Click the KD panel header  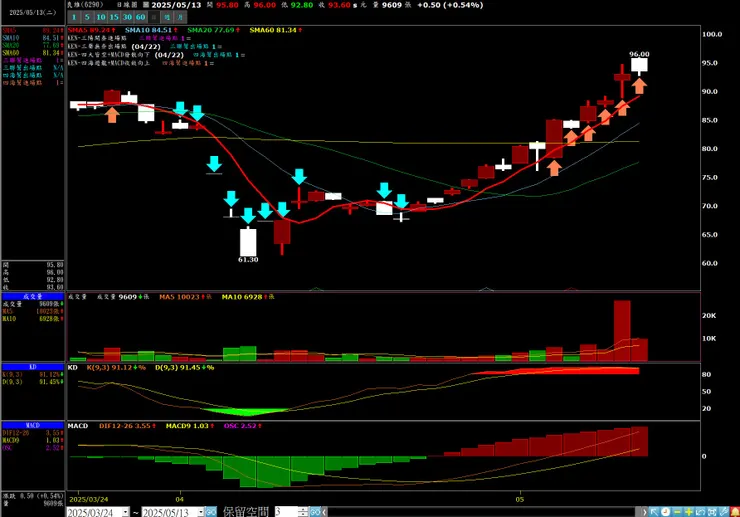33,367
